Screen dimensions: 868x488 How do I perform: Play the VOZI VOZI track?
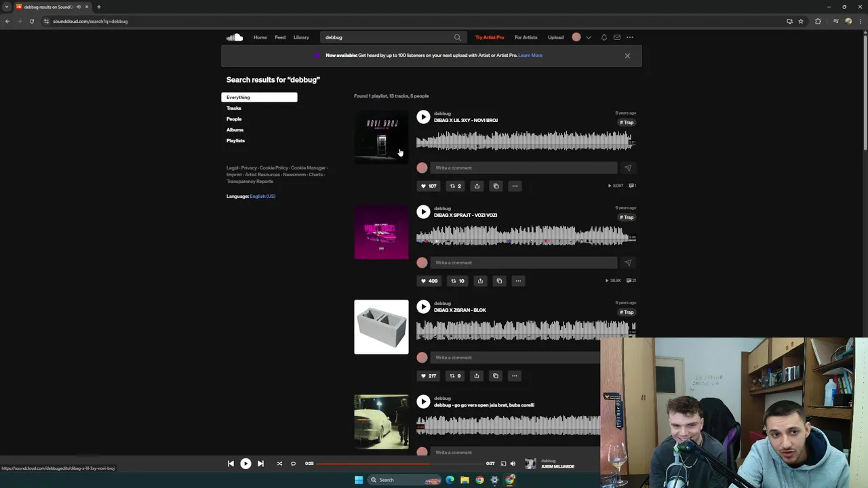423,211
